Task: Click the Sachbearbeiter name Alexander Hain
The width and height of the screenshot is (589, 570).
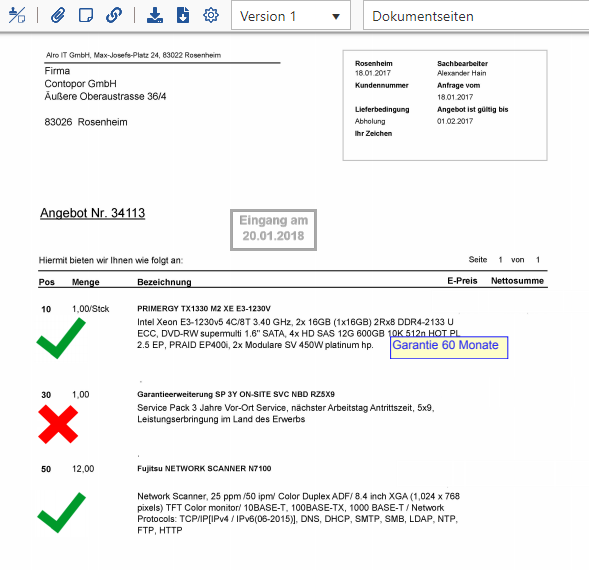Action: point(461,73)
